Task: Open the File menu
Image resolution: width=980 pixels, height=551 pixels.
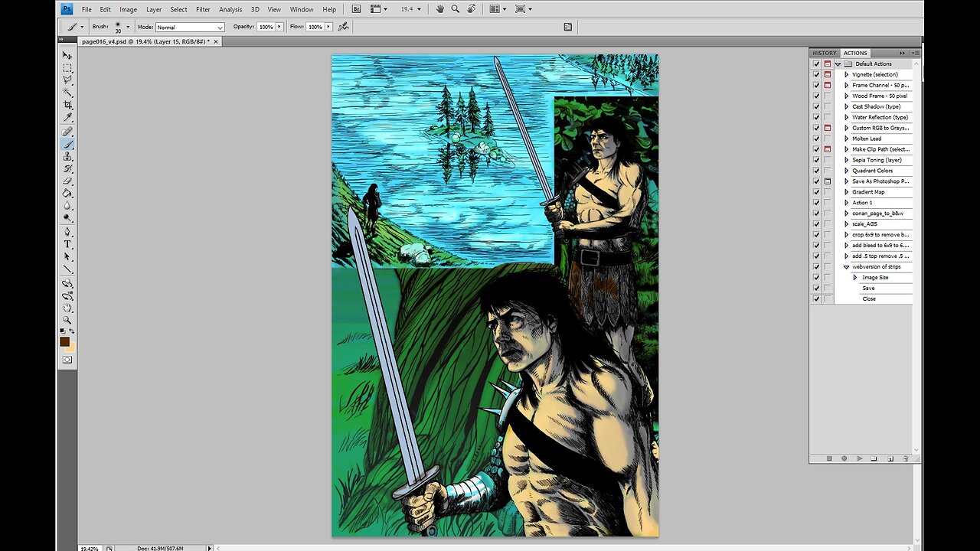Action: coord(87,9)
